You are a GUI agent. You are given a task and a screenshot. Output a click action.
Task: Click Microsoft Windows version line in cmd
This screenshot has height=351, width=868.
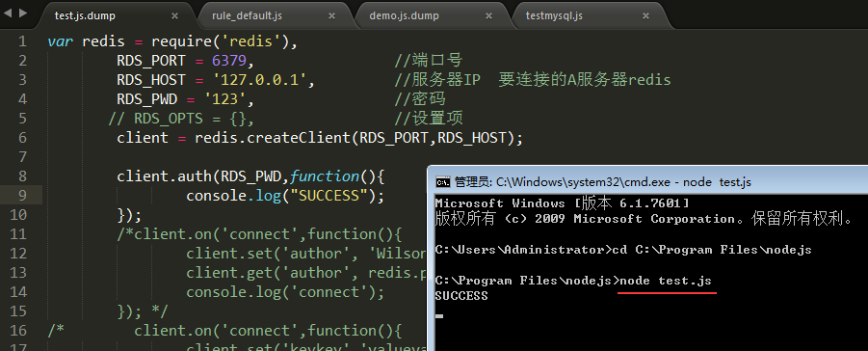(x=562, y=203)
